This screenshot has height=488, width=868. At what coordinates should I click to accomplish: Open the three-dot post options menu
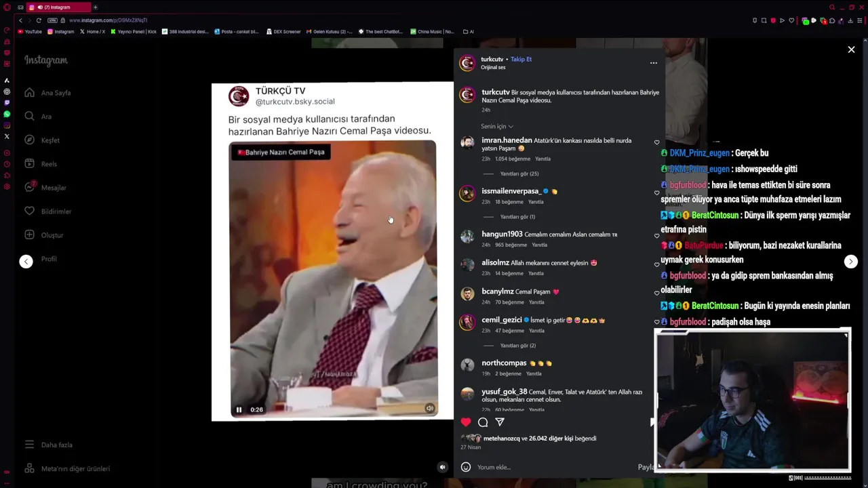[x=654, y=63]
